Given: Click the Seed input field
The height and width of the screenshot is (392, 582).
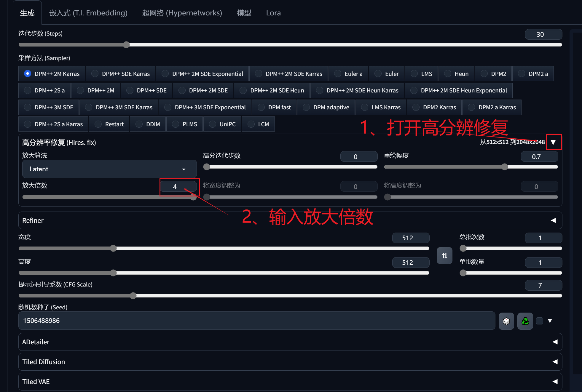Looking at the screenshot, I should pyautogui.click(x=257, y=321).
